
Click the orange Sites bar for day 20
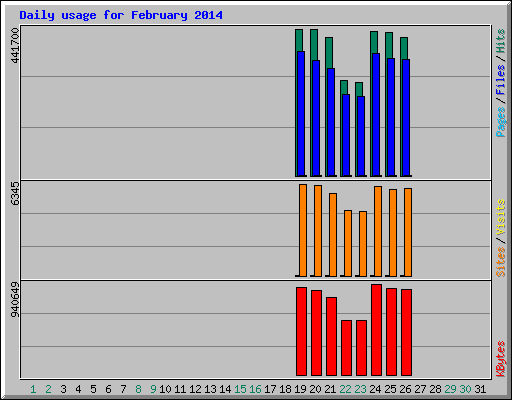click(318, 231)
